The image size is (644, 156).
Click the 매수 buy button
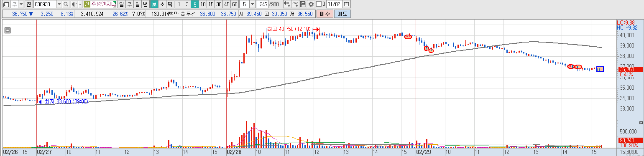pos(325,14)
